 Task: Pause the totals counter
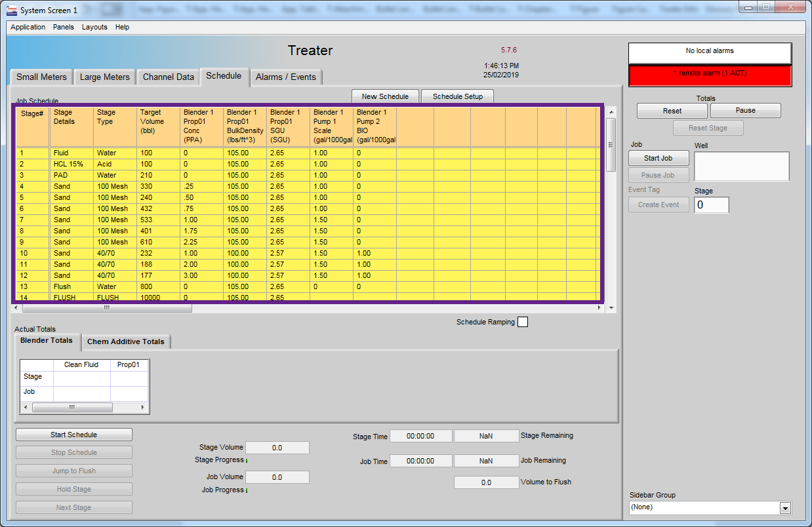tap(745, 110)
